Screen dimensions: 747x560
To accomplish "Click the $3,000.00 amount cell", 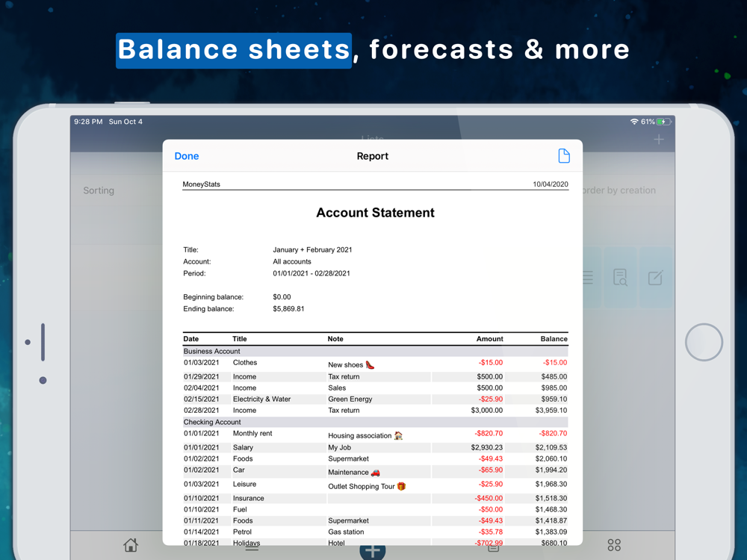I will coord(487,411).
